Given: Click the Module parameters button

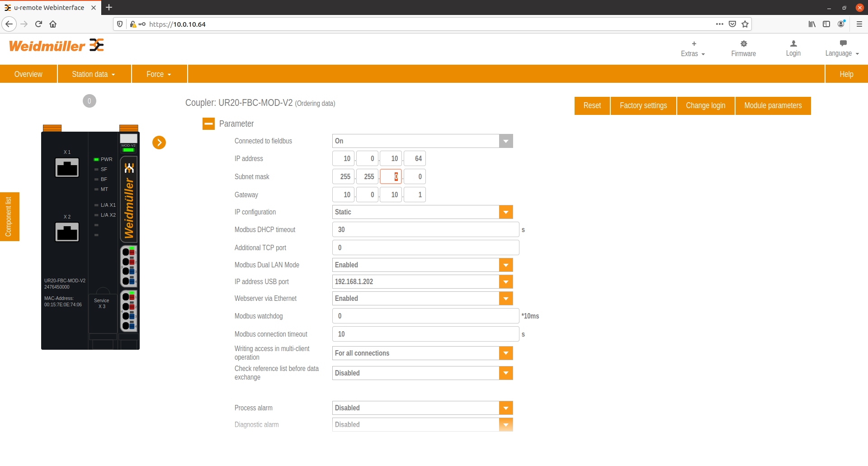Looking at the screenshot, I should pos(773,106).
